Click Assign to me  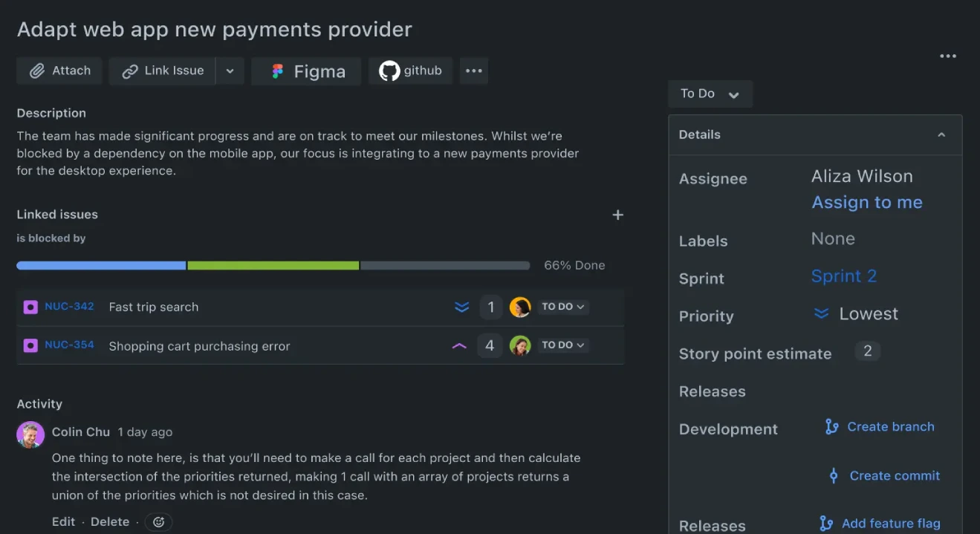[x=866, y=202]
